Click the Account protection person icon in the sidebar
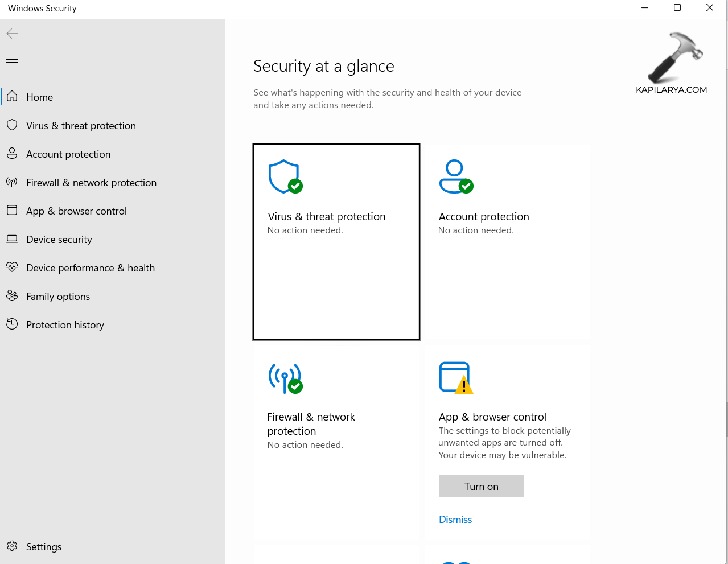Image resolution: width=728 pixels, height=564 pixels. click(x=12, y=153)
